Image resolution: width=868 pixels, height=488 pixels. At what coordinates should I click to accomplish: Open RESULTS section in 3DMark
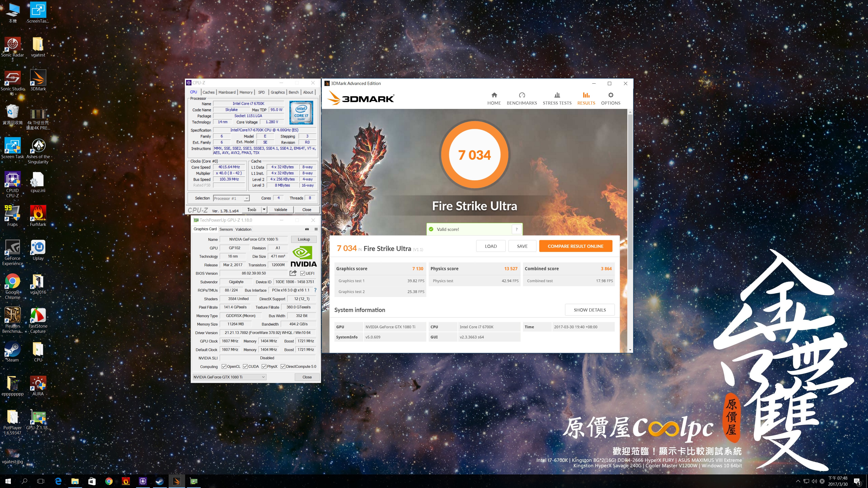tap(586, 99)
